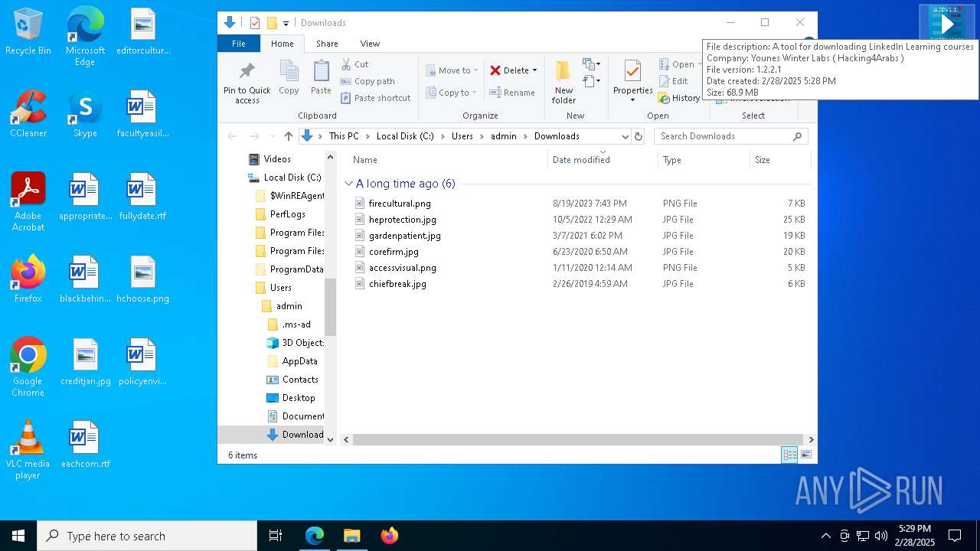Select Paste shortcut in the ribbon
The height and width of the screenshot is (551, 980).
coord(376,98)
